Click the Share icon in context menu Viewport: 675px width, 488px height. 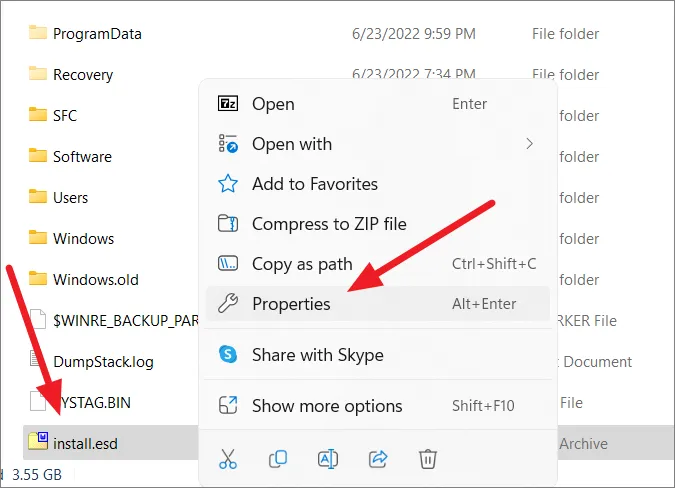[378, 459]
